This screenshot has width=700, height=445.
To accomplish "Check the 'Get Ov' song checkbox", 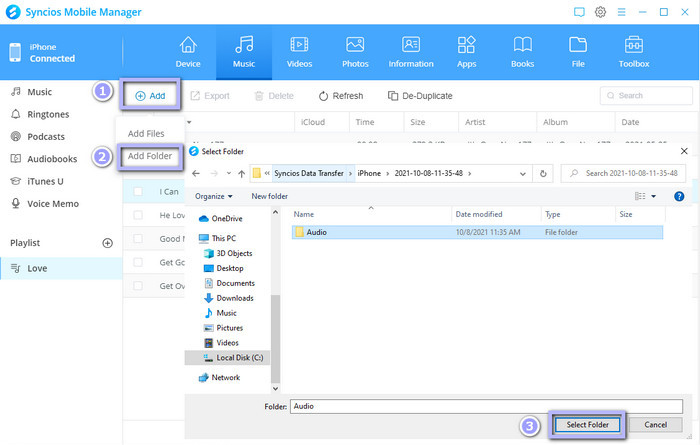I will pyautogui.click(x=138, y=286).
